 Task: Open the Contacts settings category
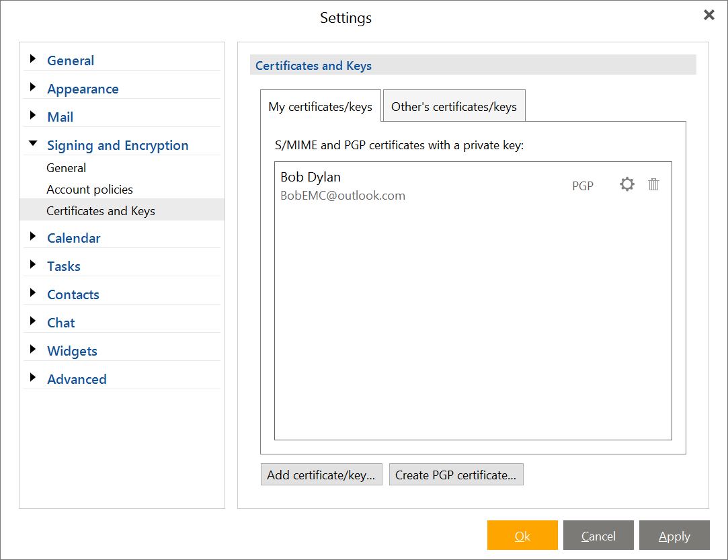tap(73, 295)
